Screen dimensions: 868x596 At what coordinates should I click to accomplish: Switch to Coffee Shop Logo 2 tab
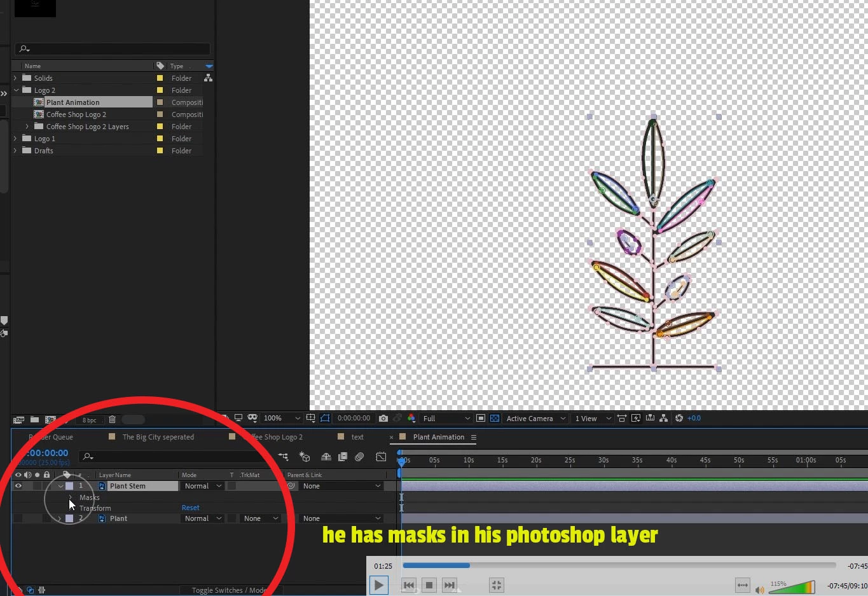click(x=274, y=437)
